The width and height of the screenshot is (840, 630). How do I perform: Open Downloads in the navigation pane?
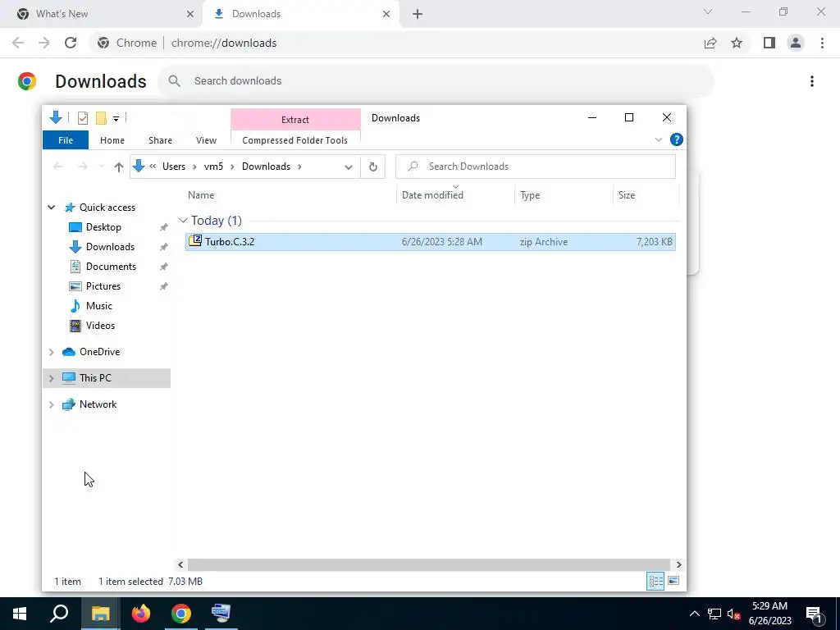tap(110, 247)
